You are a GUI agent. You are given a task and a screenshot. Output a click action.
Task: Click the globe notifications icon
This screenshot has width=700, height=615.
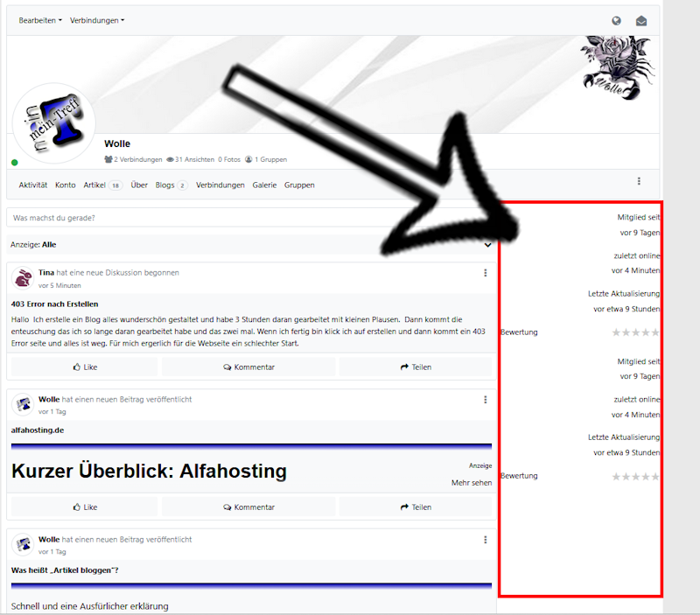pyautogui.click(x=617, y=21)
